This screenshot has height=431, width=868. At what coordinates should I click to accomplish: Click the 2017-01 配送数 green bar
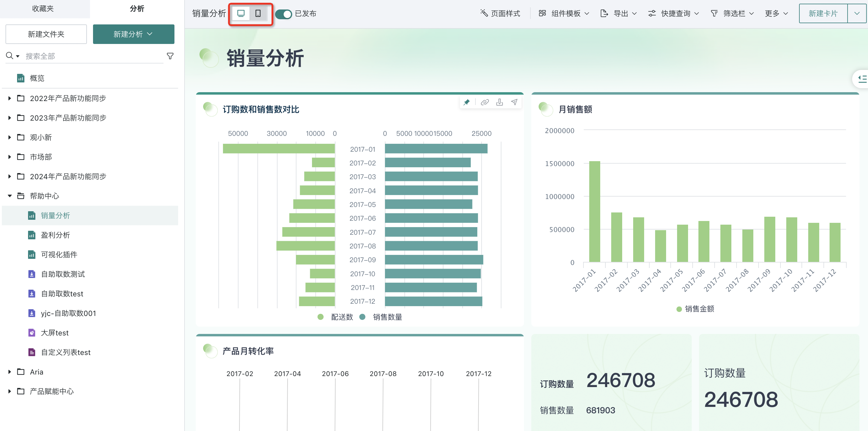(x=279, y=149)
